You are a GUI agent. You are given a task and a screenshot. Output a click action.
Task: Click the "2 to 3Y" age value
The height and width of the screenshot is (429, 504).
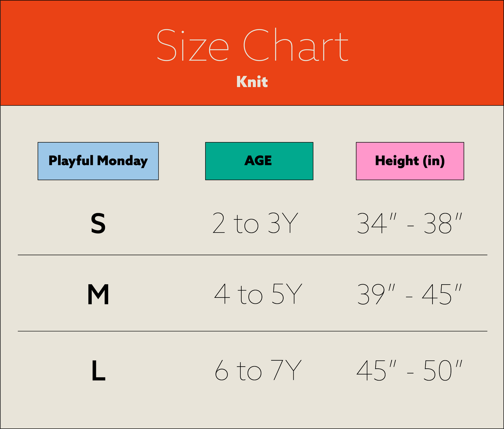point(255,224)
